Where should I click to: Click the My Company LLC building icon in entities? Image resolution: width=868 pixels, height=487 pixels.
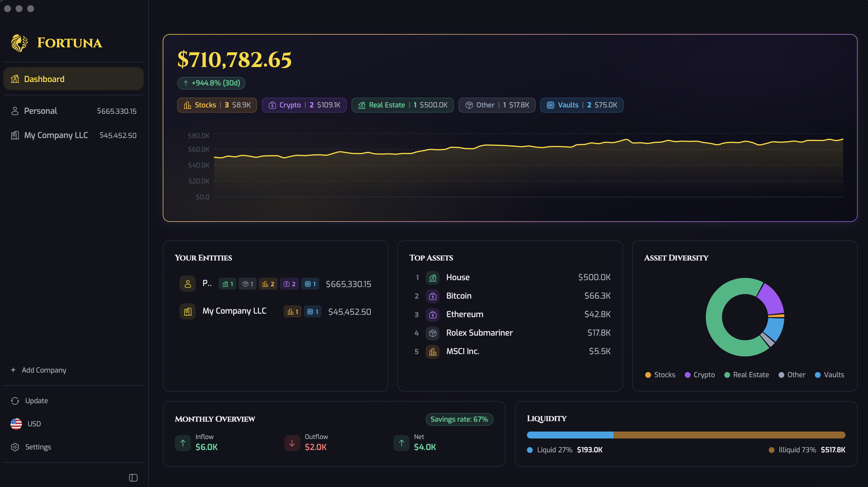point(188,311)
